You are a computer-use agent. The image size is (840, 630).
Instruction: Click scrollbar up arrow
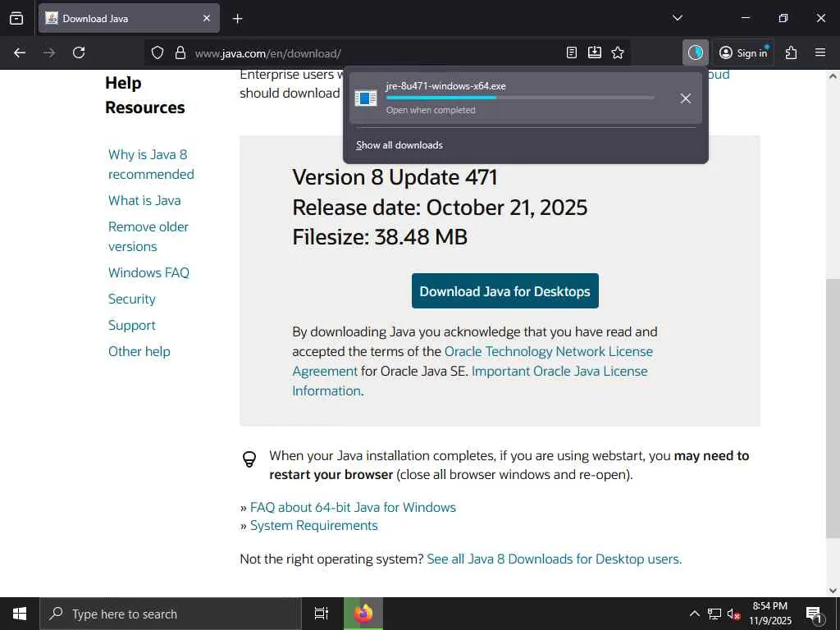click(833, 76)
